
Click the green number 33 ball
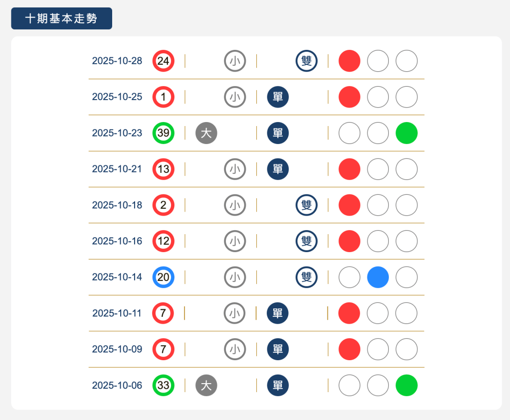[163, 385]
